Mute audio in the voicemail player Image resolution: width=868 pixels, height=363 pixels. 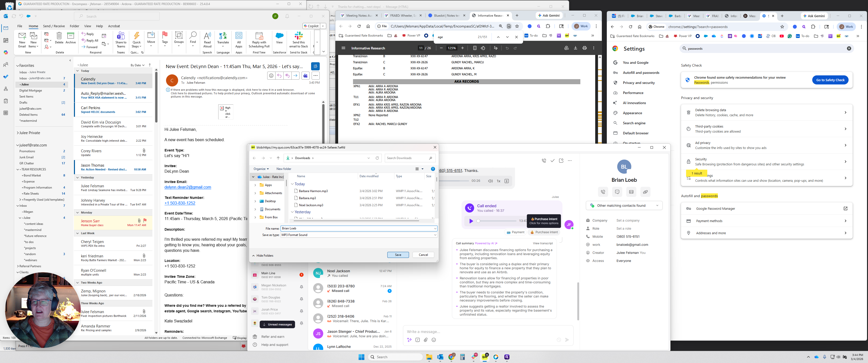[x=490, y=181]
